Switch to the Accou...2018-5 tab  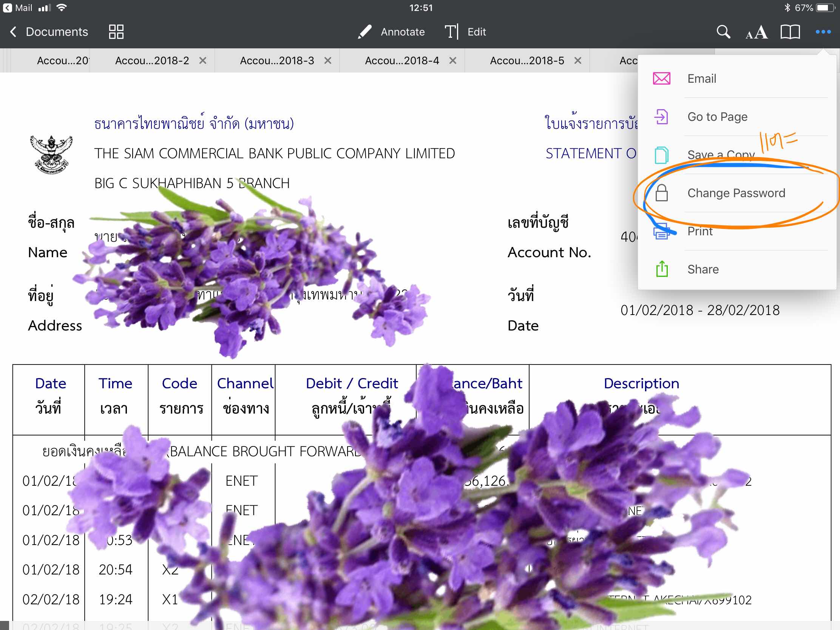tap(527, 61)
